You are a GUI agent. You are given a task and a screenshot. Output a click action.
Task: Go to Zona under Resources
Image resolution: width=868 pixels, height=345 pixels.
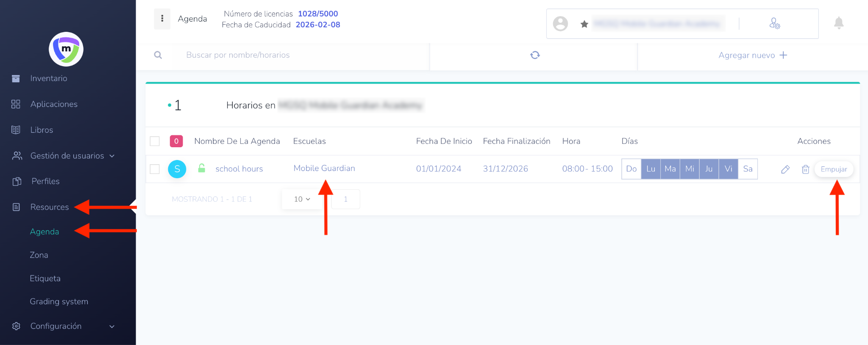(39, 255)
